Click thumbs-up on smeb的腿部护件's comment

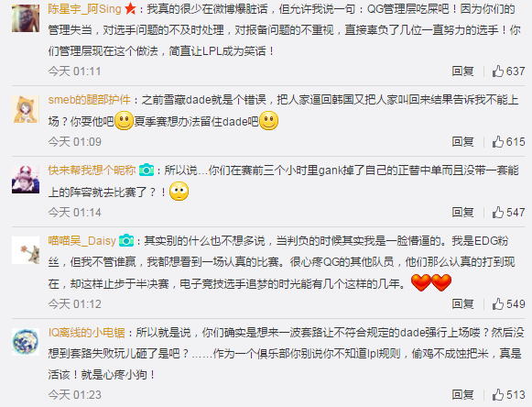(x=508, y=142)
